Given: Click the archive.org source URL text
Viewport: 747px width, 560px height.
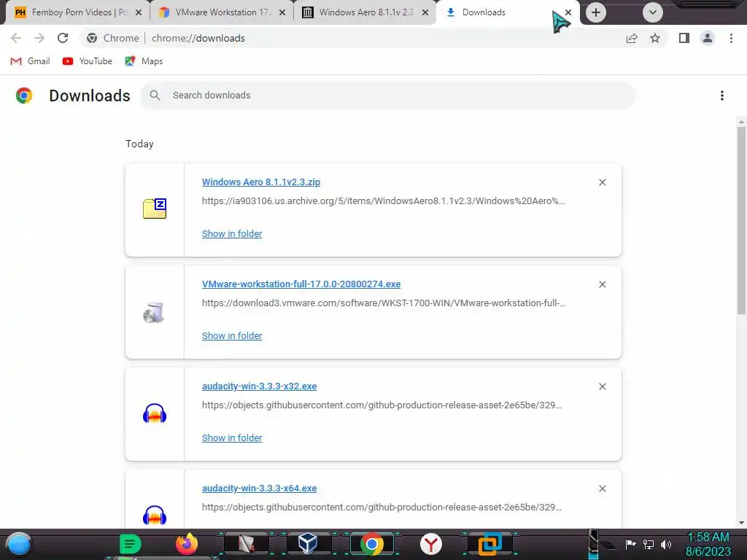Looking at the screenshot, I should 384,201.
